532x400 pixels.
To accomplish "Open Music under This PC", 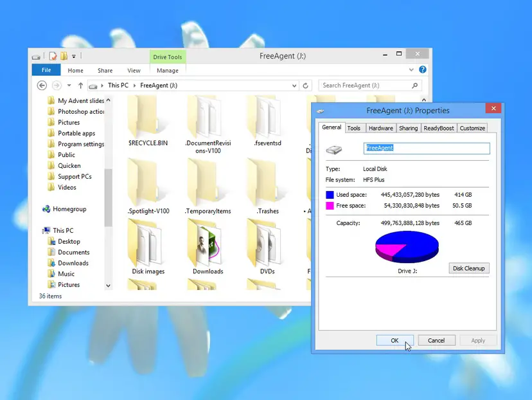I will point(62,274).
